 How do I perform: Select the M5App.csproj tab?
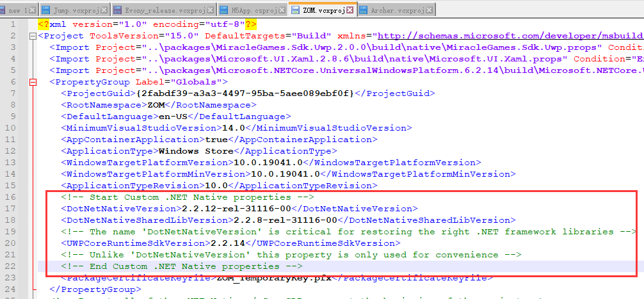tap(252, 11)
